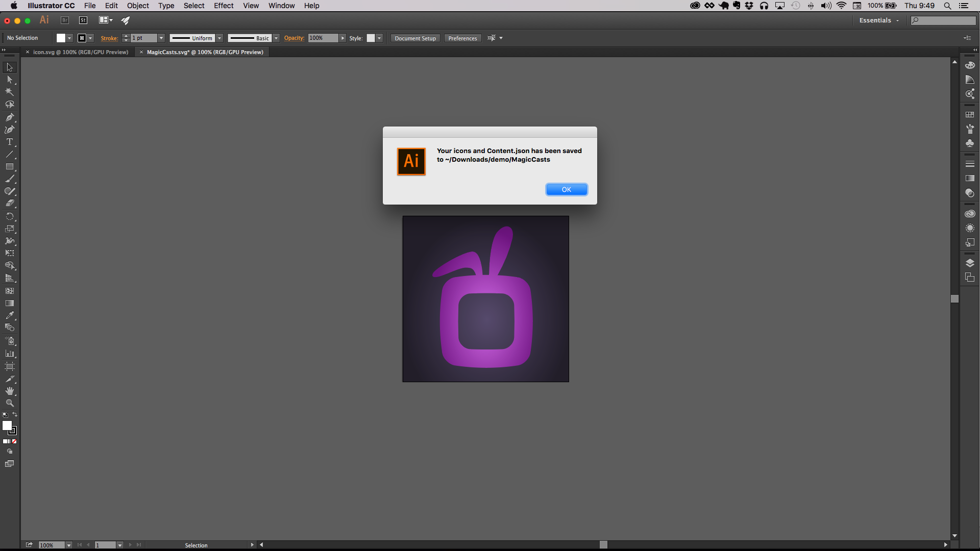The image size is (980, 551).
Task: Activate the Type tool
Action: (10, 142)
